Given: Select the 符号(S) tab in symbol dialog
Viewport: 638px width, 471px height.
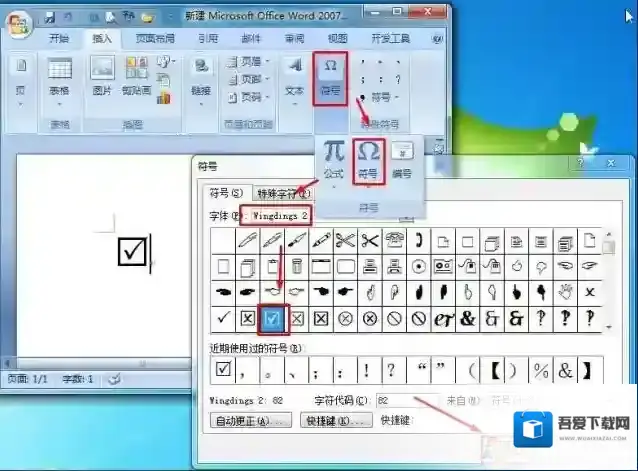Looking at the screenshot, I should (226, 193).
